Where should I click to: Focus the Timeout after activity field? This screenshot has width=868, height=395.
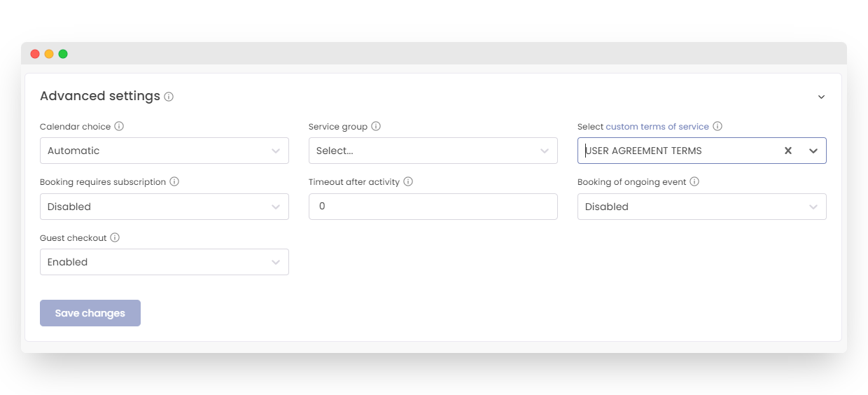433,207
